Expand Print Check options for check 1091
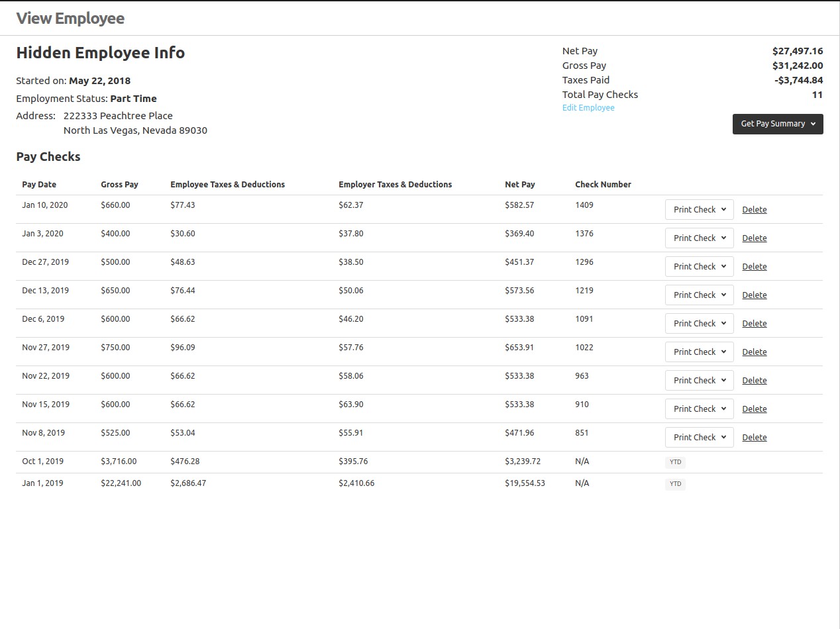Viewport: 840px width, 629px height. [698, 323]
